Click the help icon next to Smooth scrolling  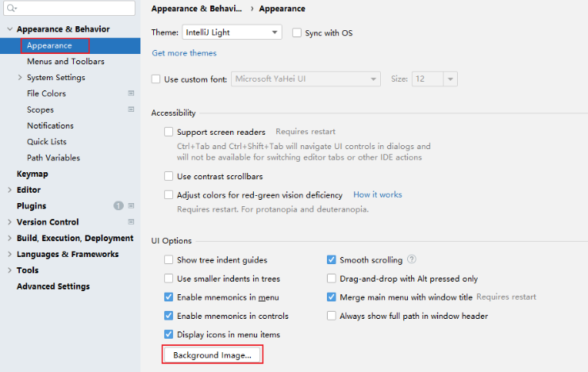click(x=411, y=259)
